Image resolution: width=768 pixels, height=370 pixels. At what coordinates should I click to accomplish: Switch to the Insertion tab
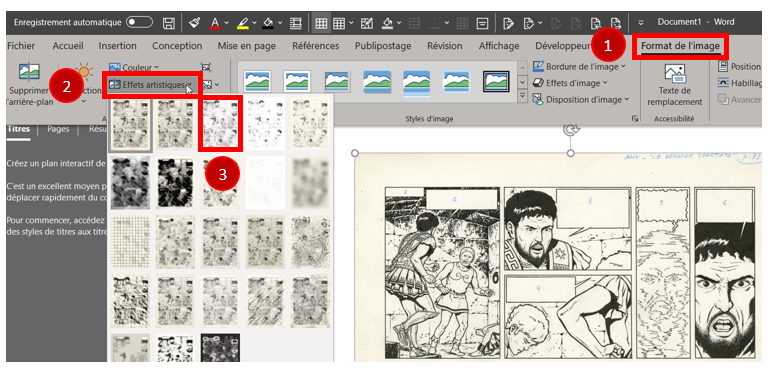point(118,46)
